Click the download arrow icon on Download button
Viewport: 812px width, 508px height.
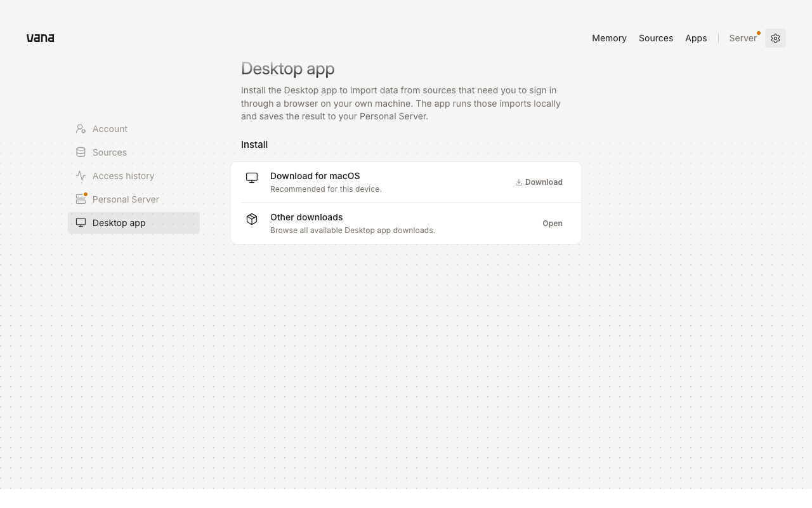coord(519,182)
